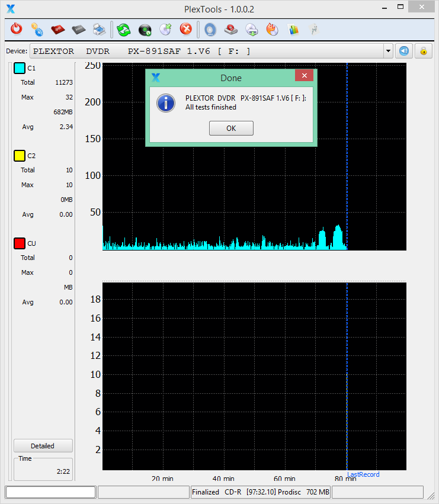Click the red disc drive icon

pos(231,30)
